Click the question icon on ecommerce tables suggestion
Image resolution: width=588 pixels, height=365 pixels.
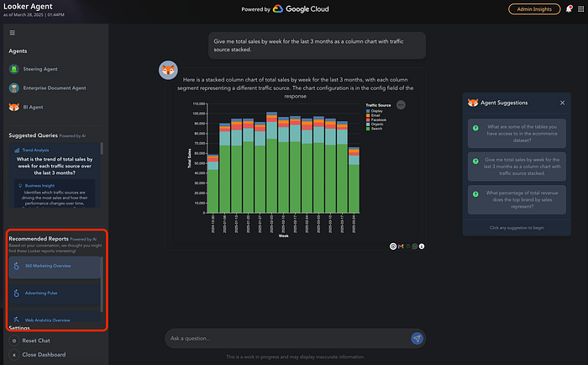coord(475,128)
